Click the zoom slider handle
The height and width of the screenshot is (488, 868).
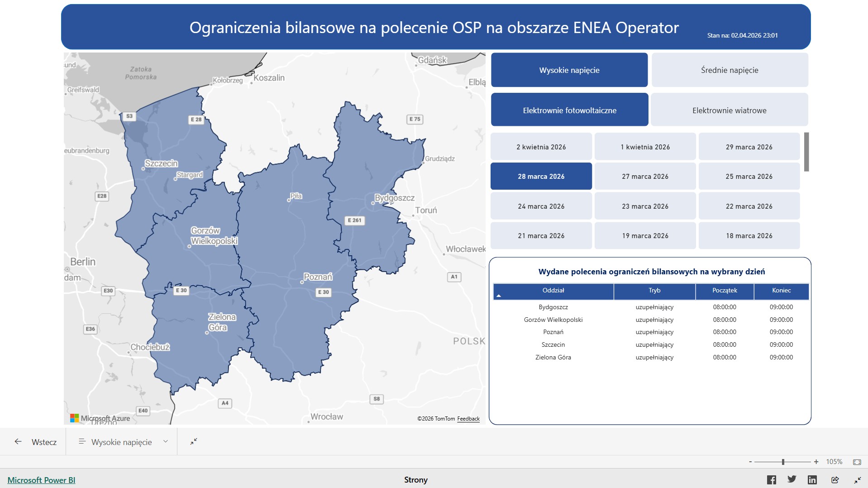[x=782, y=462]
